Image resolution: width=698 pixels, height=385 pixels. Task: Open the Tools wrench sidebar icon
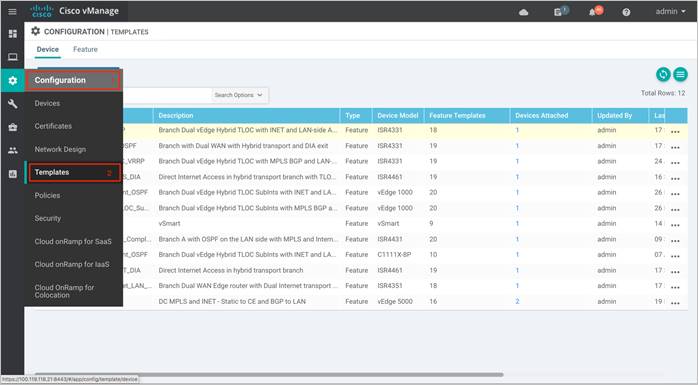(12, 104)
